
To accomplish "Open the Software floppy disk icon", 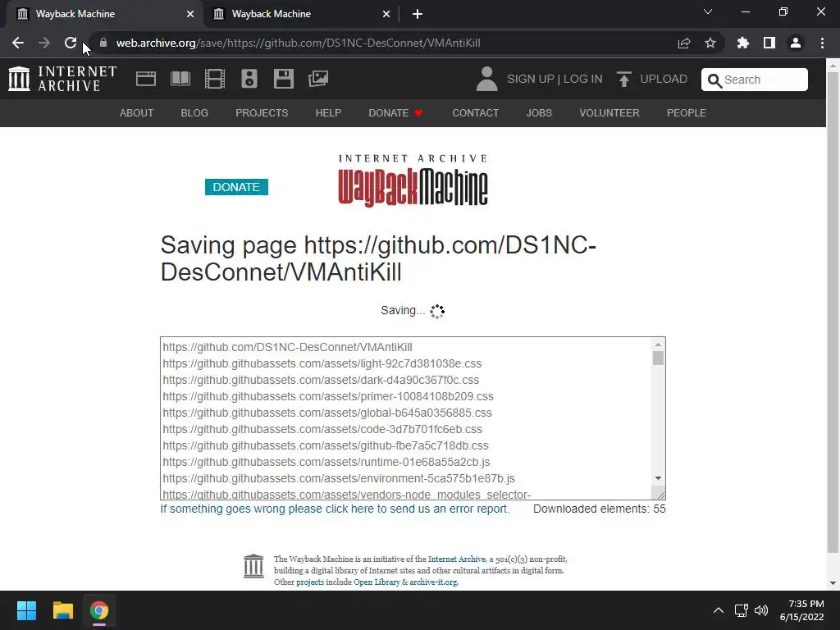I will tap(283, 79).
